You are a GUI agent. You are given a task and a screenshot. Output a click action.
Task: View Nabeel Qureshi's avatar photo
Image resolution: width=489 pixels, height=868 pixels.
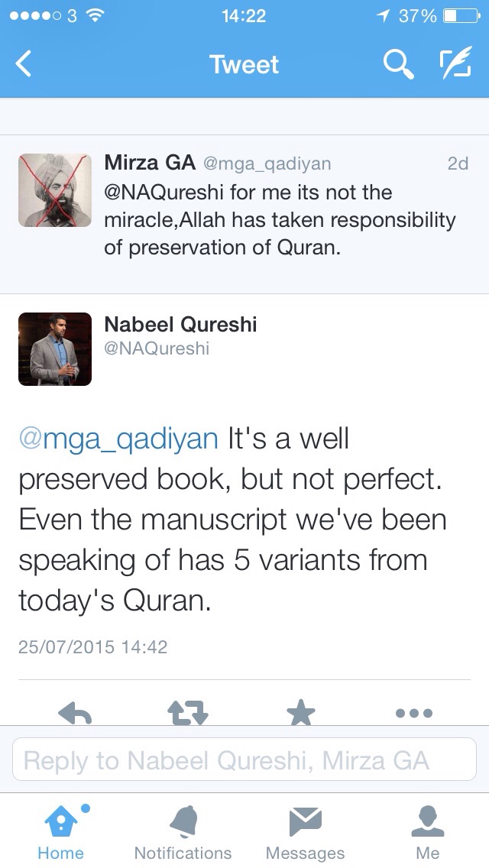(x=55, y=349)
